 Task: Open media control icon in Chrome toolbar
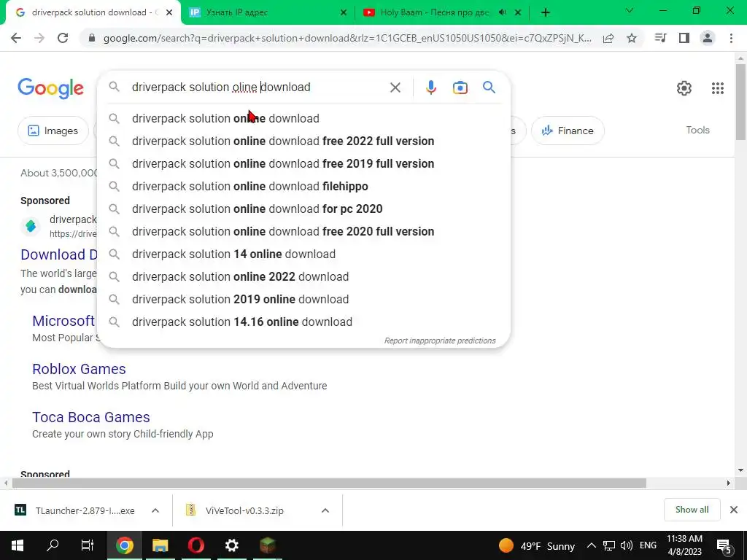pyautogui.click(x=660, y=38)
